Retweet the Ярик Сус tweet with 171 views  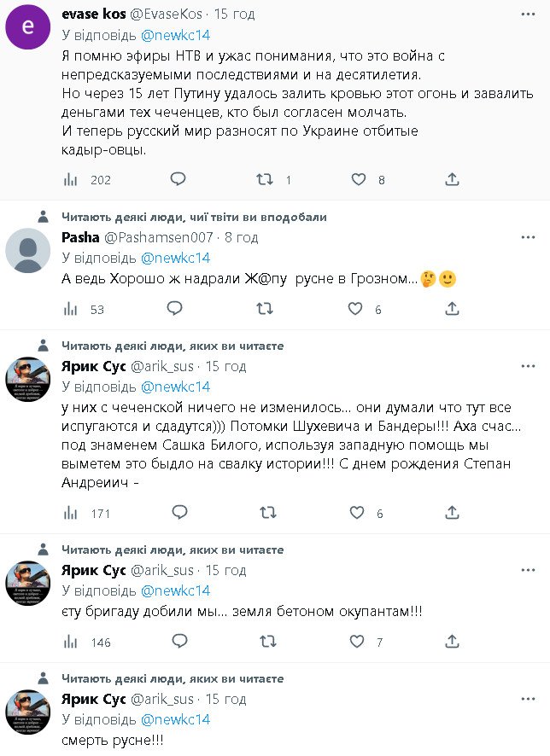click(266, 513)
